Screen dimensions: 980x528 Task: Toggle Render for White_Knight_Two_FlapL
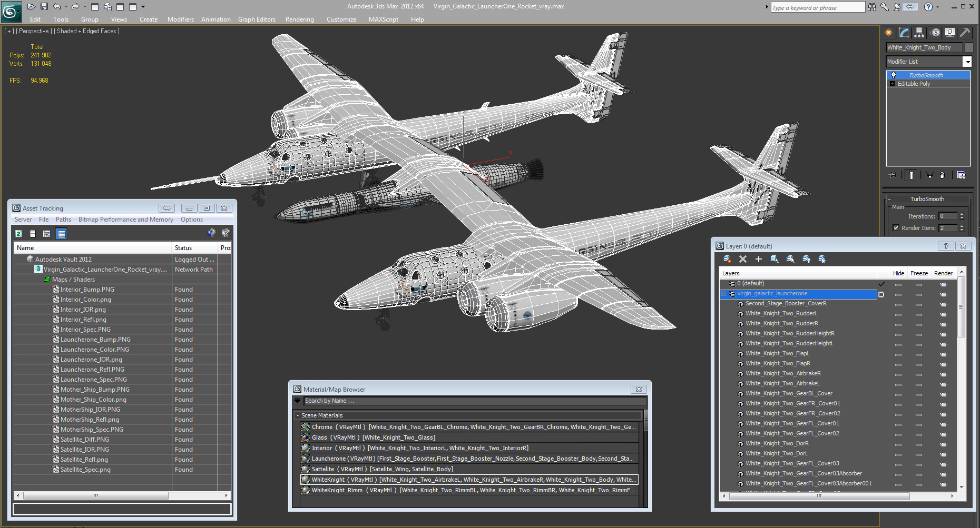[x=943, y=354]
